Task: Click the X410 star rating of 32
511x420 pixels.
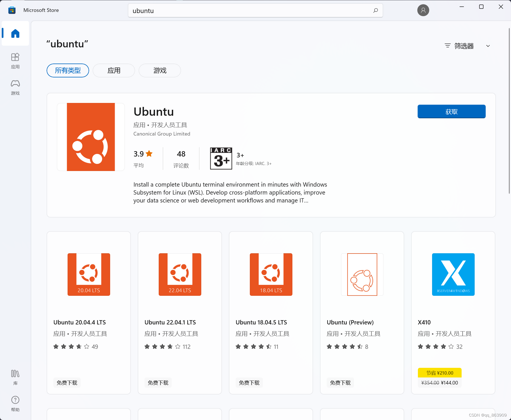Action: 440,347
